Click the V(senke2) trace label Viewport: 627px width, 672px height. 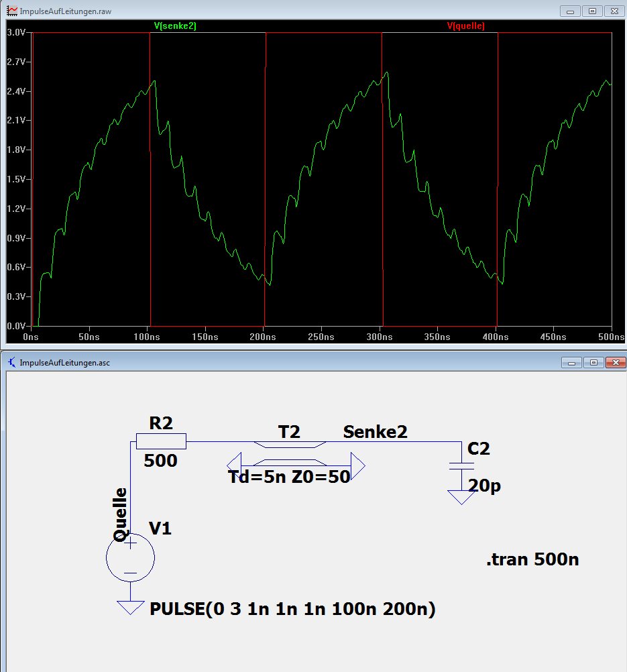[175, 26]
